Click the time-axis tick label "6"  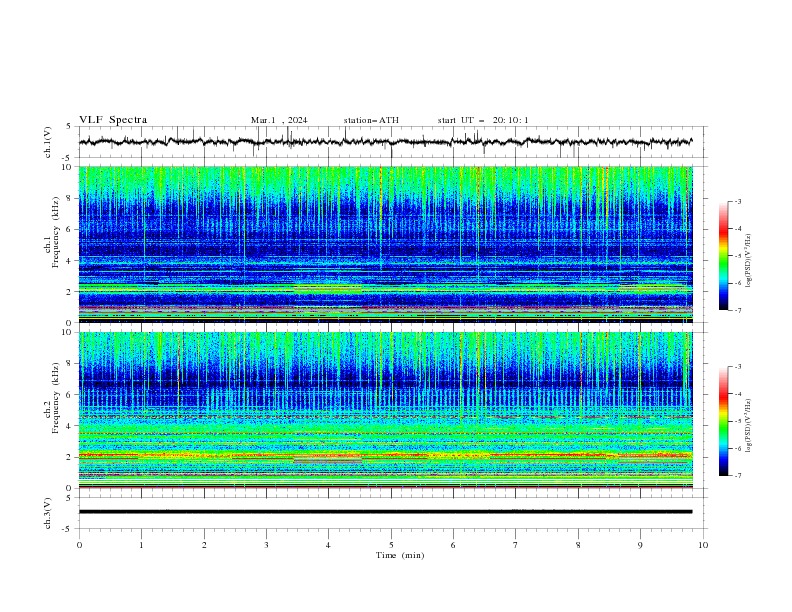[453, 545]
